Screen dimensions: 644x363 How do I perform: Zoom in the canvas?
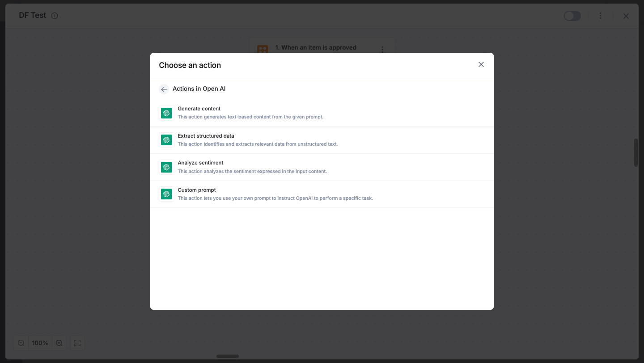pyautogui.click(x=59, y=343)
